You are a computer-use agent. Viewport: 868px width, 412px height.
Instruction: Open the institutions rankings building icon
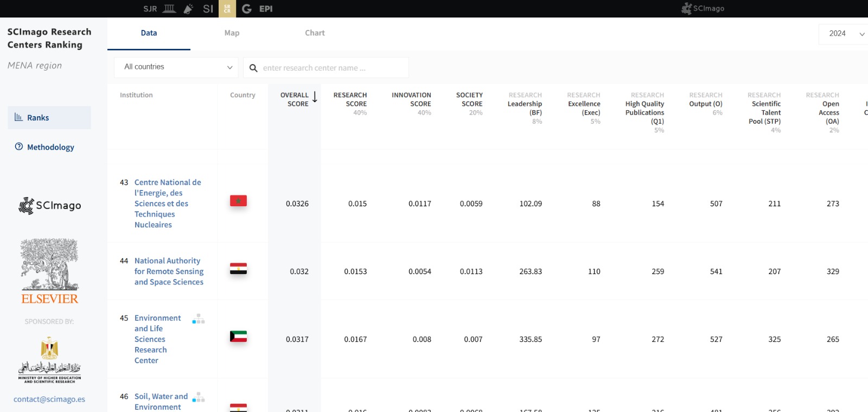point(170,9)
